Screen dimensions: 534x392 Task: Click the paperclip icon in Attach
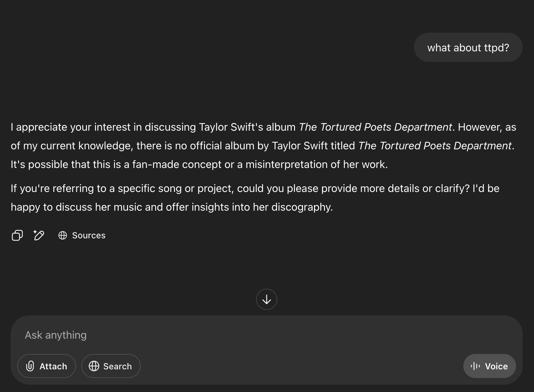[30, 366]
